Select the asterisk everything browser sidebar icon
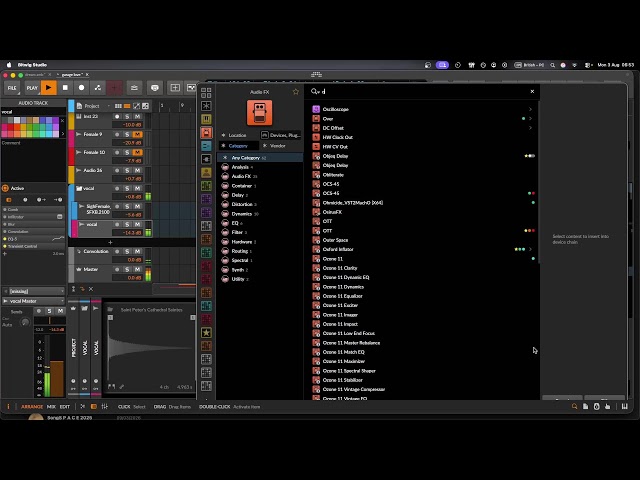640x480 pixels. pos(206,106)
